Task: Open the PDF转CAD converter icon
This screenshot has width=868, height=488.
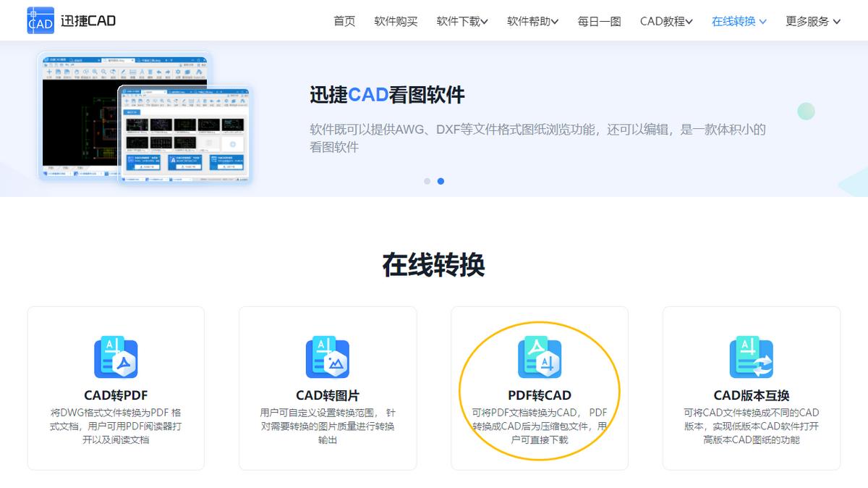Action: pos(540,356)
